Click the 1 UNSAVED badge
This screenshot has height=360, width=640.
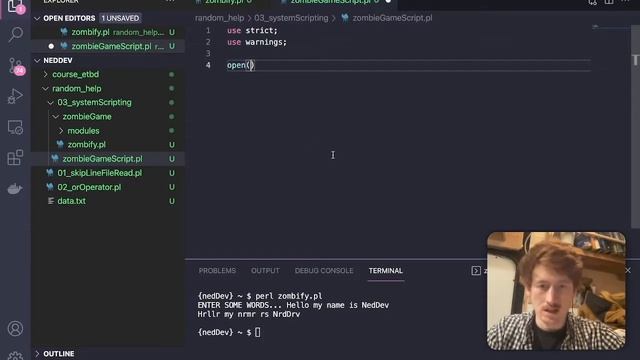(120, 18)
